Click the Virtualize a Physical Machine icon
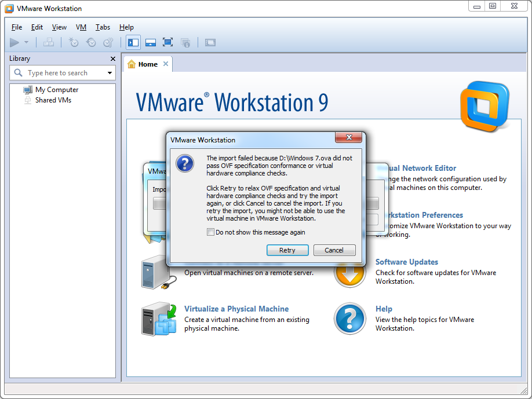Viewport: 532px width, 399px height. [159, 319]
